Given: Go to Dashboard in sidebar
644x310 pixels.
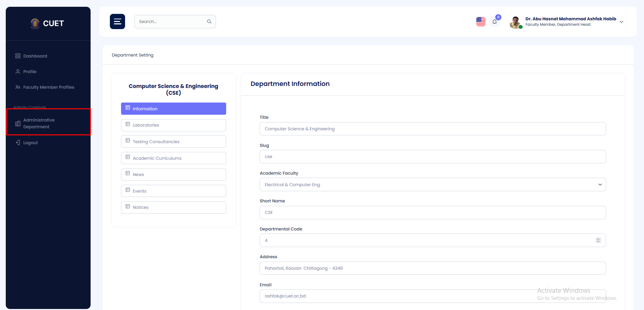Looking at the screenshot, I should point(35,56).
